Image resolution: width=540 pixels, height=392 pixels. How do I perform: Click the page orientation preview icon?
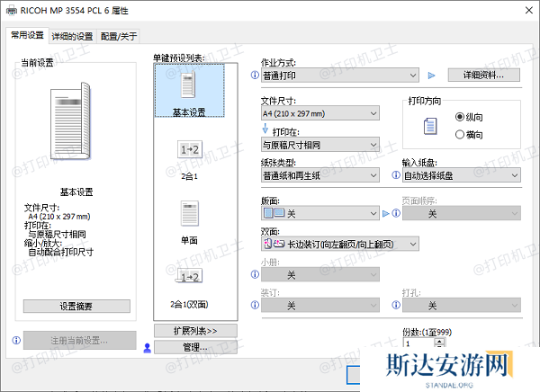430,126
